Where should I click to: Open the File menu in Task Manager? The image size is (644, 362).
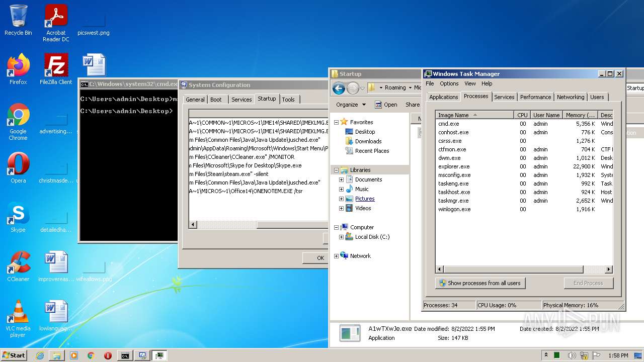[430, 83]
